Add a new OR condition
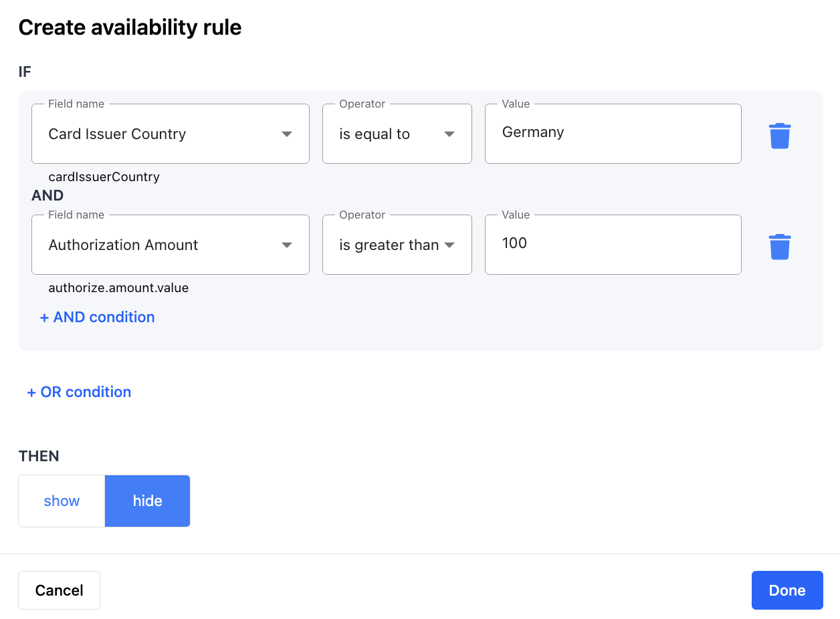 coord(79,392)
